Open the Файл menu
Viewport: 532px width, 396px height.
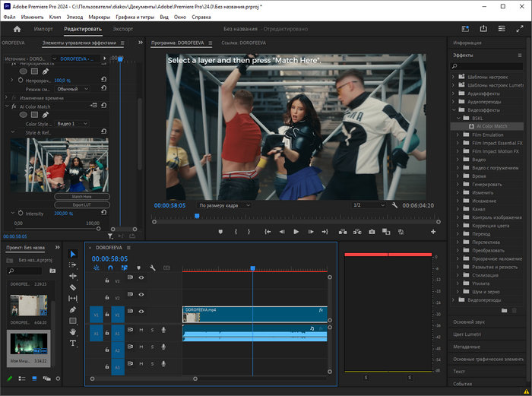tap(9, 17)
